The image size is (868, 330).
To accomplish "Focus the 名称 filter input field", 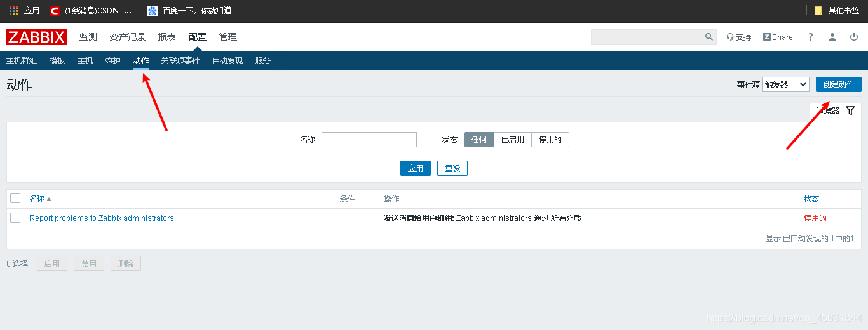I will tap(369, 140).
